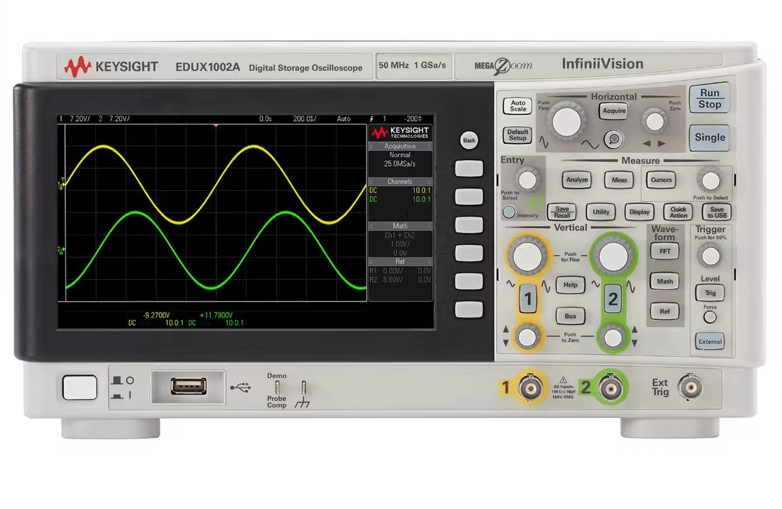Open the Bus decode menu
Viewport: 782px width, 509px height.
point(570,316)
